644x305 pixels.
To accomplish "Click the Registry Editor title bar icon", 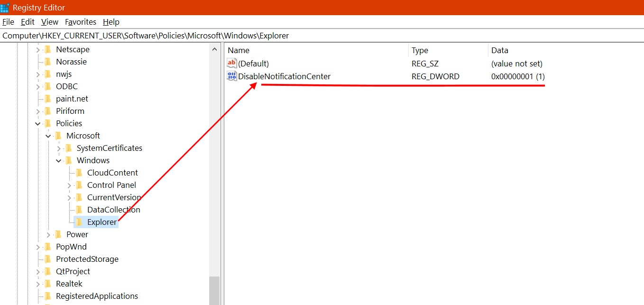I will (x=5, y=8).
